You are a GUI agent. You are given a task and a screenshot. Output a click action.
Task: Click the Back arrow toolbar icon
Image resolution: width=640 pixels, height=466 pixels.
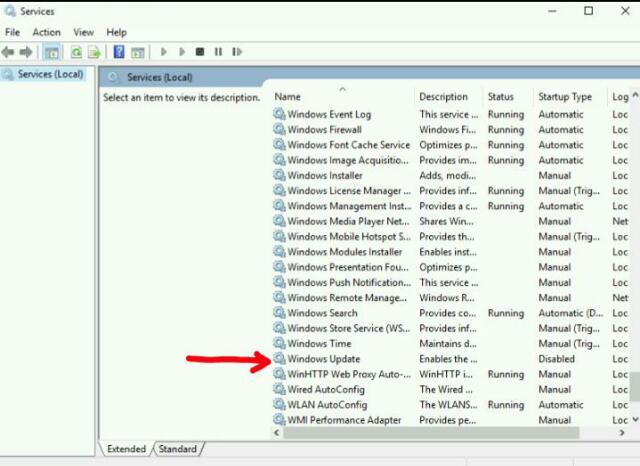pos(9,52)
